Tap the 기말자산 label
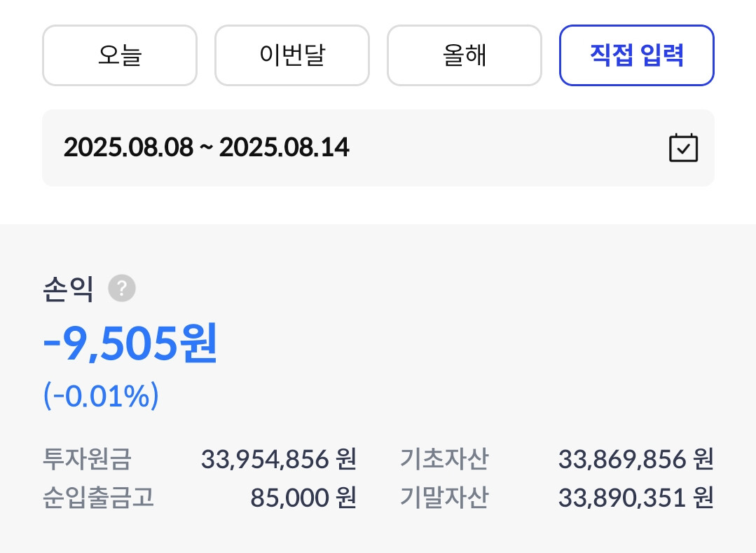The width and height of the screenshot is (756, 553). [444, 498]
